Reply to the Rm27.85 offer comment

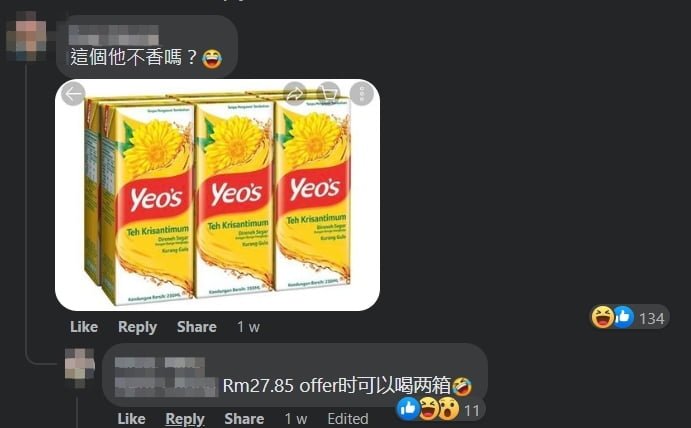click(x=185, y=418)
